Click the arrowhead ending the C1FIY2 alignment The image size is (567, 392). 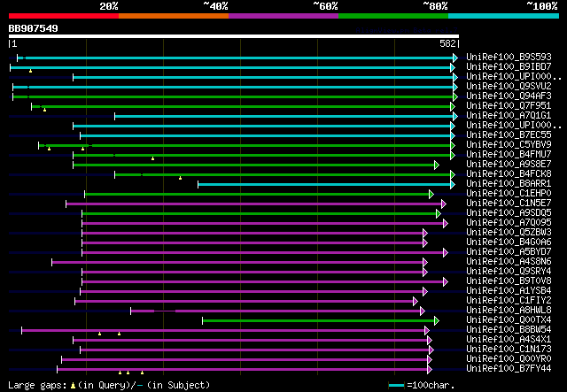coord(416,302)
